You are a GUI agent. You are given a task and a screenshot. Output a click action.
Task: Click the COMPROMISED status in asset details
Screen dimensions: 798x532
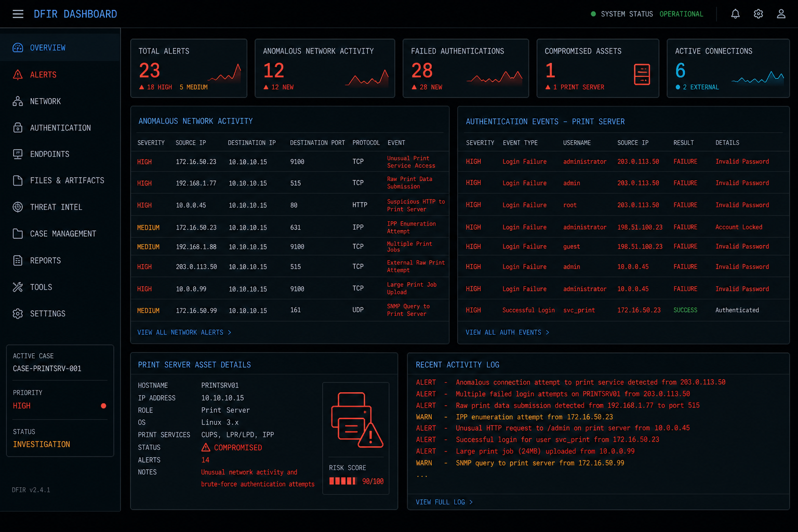click(x=232, y=448)
